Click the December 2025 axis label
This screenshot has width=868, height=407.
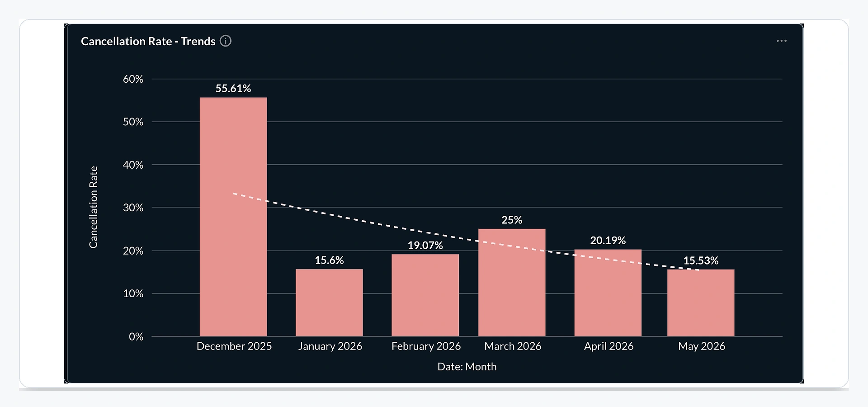point(234,346)
